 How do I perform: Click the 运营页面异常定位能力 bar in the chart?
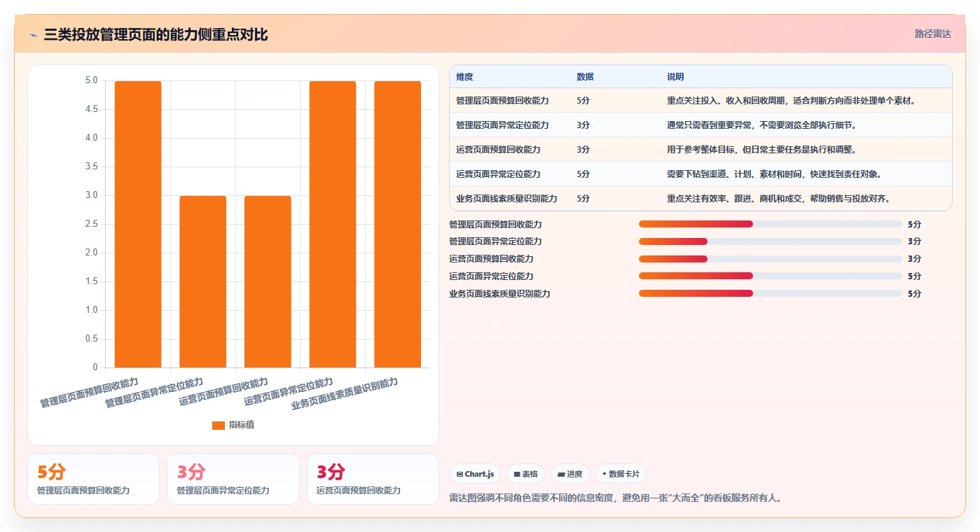point(333,224)
